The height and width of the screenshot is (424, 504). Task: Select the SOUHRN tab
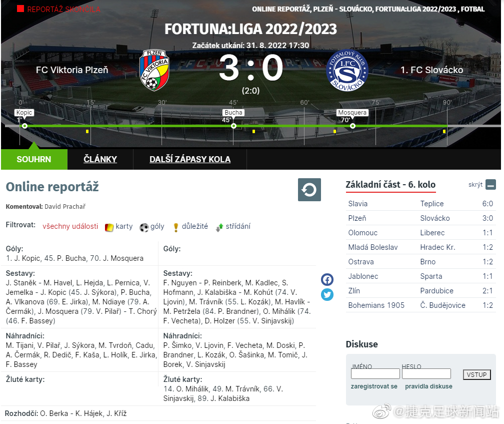coord(34,159)
